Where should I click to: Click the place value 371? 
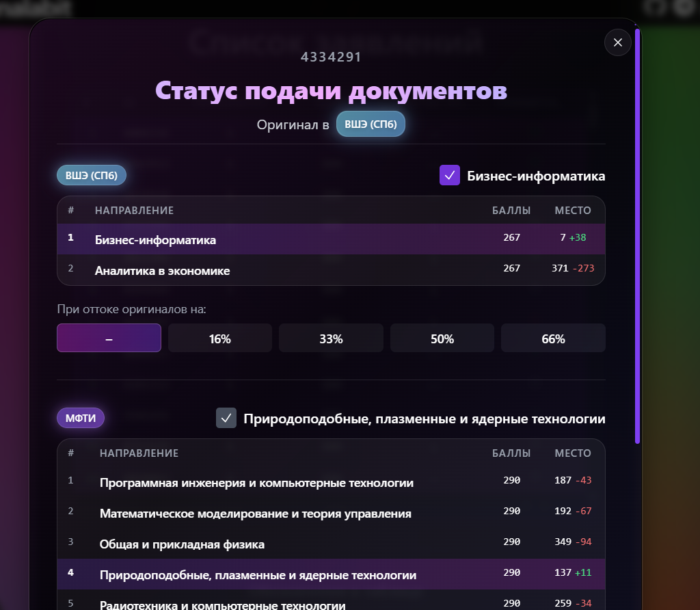(560, 268)
